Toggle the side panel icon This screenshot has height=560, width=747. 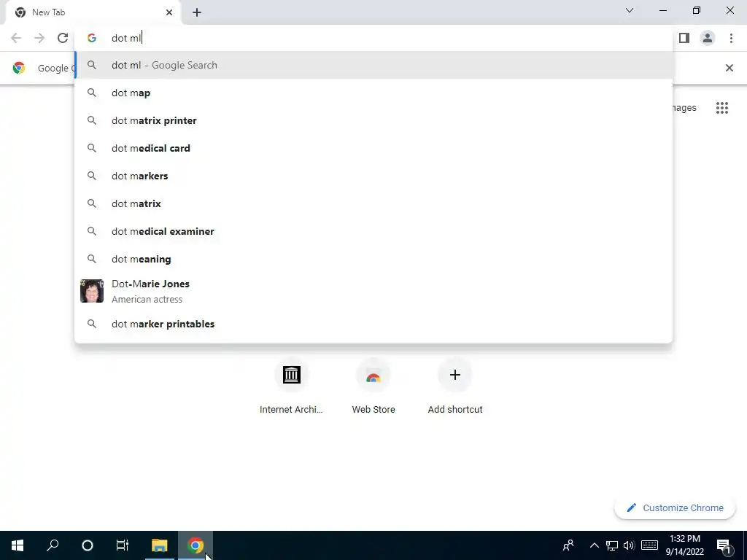684,38
